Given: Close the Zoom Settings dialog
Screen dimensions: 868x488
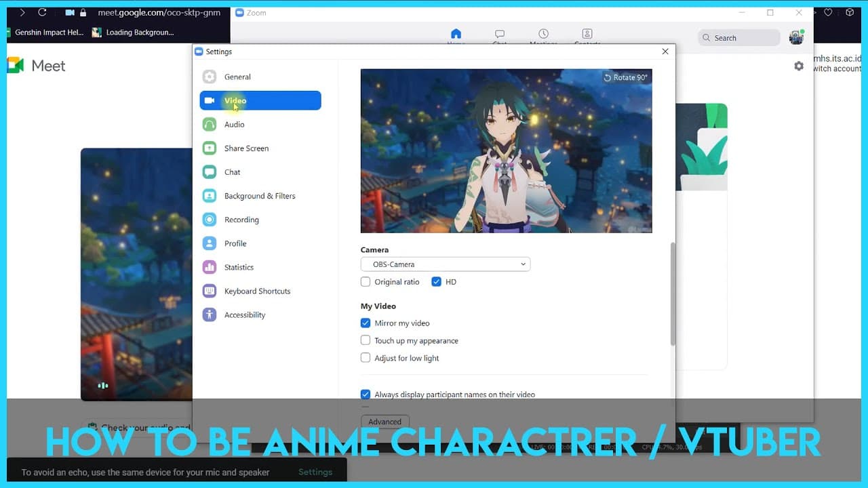Looking at the screenshot, I should pyautogui.click(x=665, y=52).
